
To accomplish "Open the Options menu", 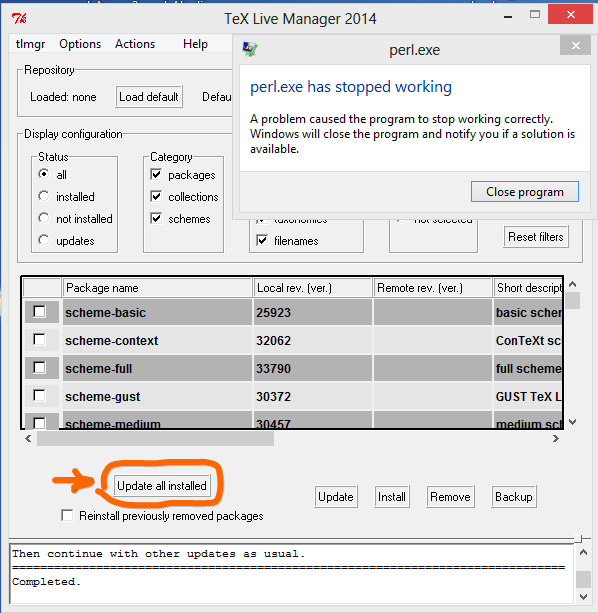I will click(80, 44).
